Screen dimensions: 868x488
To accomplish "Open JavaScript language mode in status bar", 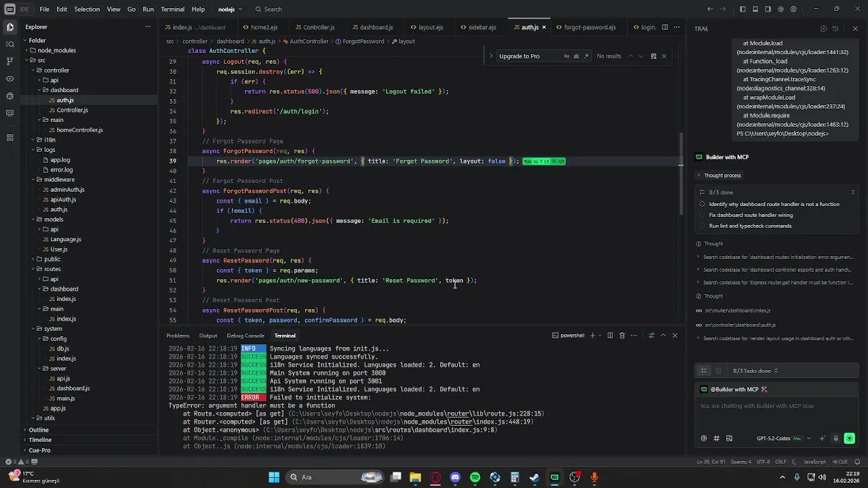I will click(x=814, y=462).
